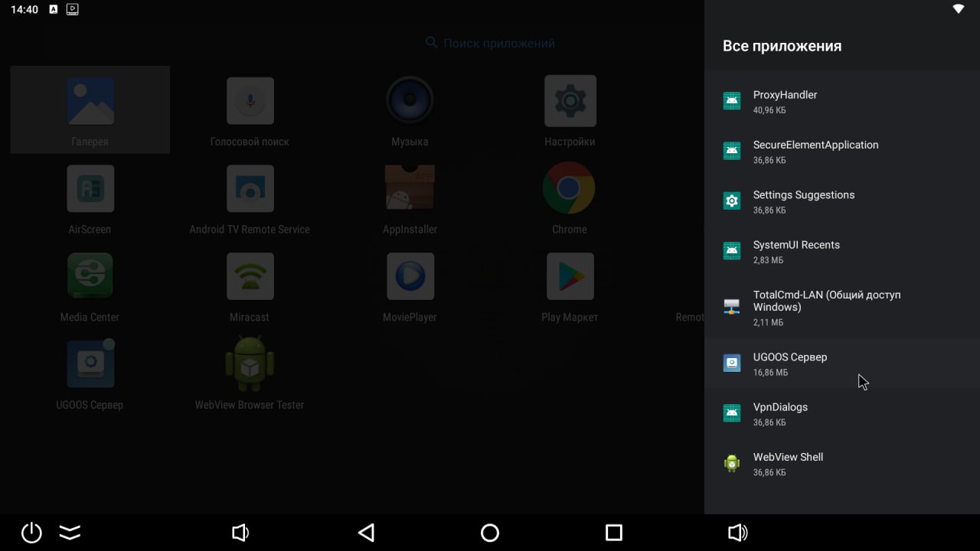Open WebView Browser Tester icon
The height and width of the screenshot is (551, 980).
[250, 364]
